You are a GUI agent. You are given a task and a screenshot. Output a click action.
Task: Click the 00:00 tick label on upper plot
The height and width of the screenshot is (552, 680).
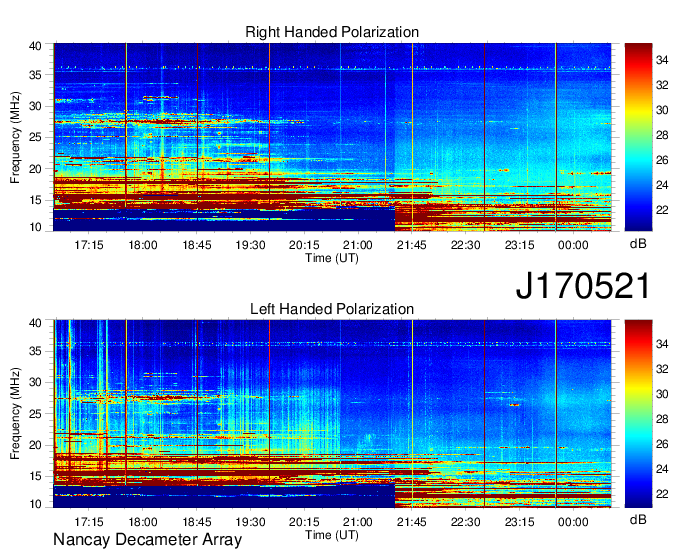click(x=573, y=245)
